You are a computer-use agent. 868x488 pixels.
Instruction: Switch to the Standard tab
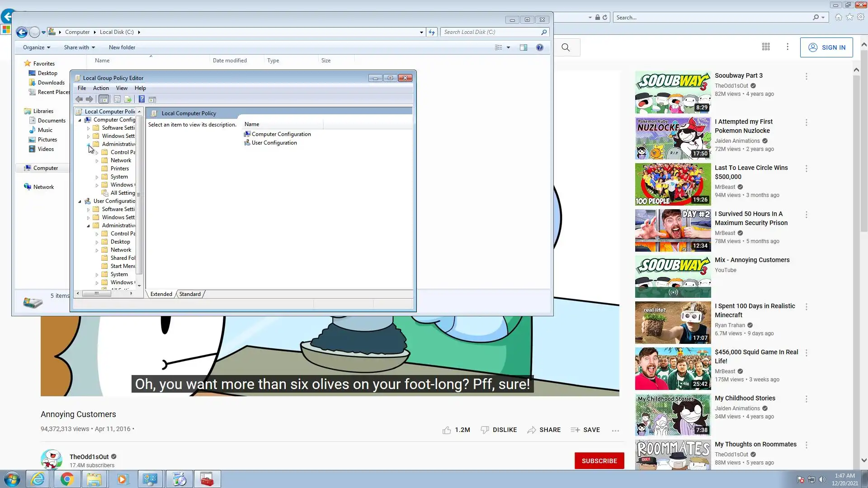pos(190,294)
